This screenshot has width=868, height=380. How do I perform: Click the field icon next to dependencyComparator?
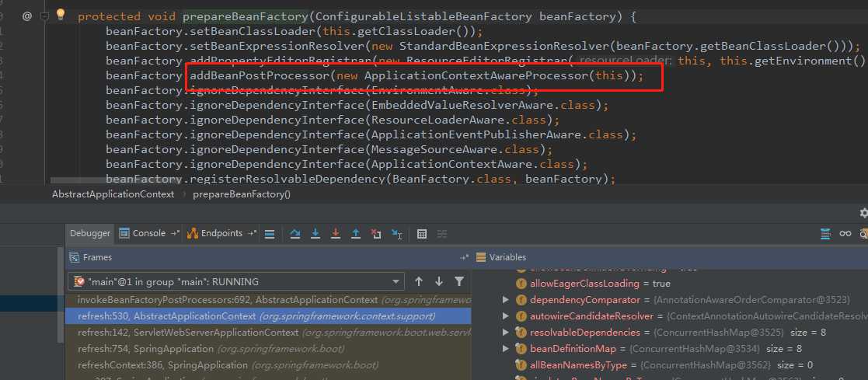tap(521, 300)
